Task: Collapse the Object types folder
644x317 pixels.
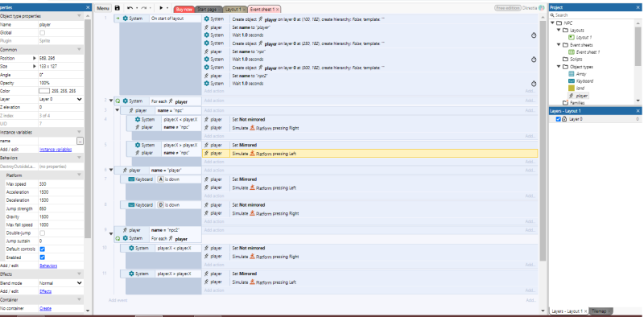Action: coord(559,67)
